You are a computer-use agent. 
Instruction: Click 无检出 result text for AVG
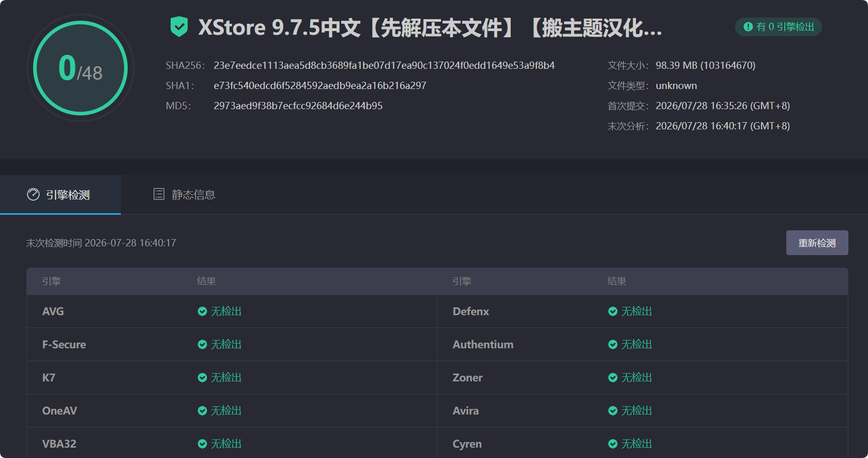(x=226, y=312)
